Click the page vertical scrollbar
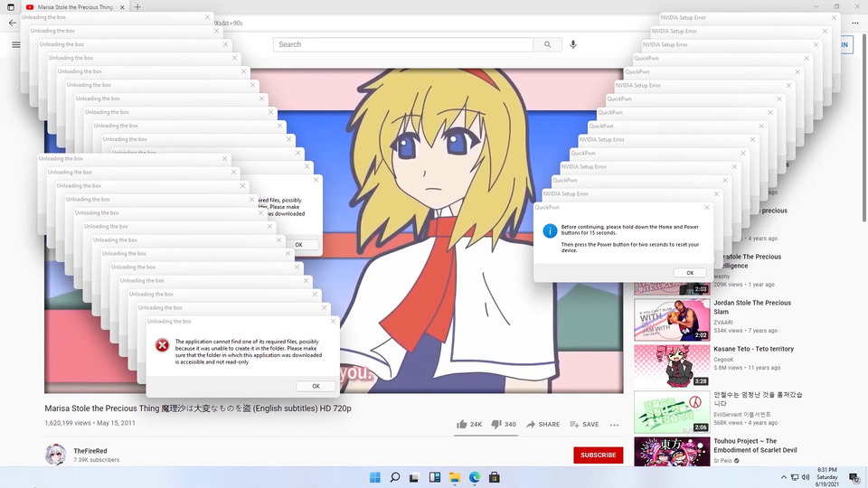The image size is (868, 488). (x=864, y=127)
